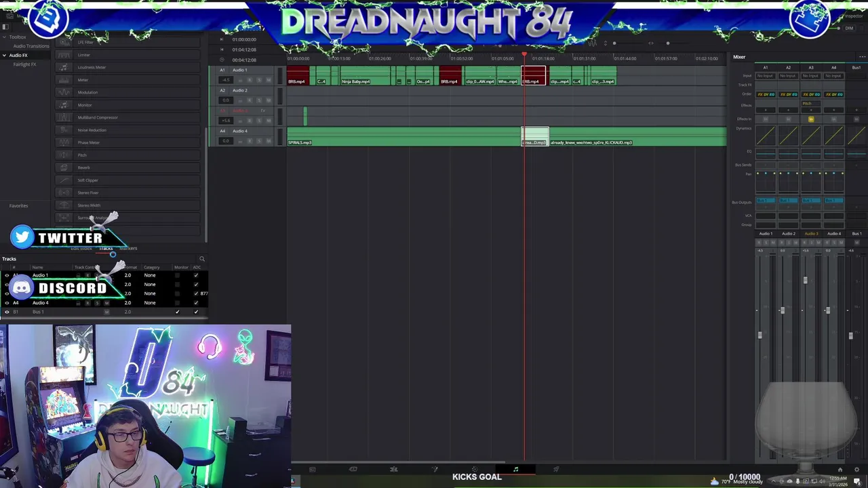The height and width of the screenshot is (488, 868).
Task: Uncheck Monitor checkbox for Bus 1 row
Action: [178, 312]
